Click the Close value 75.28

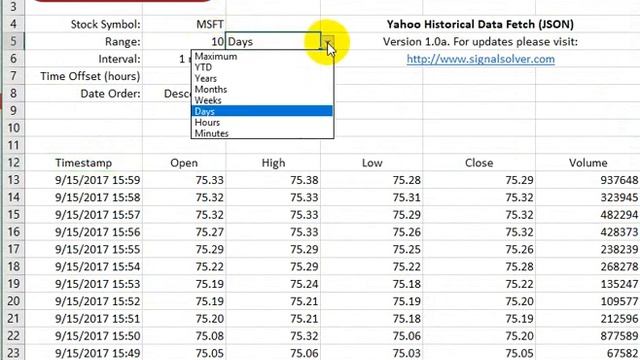[x=479, y=267]
